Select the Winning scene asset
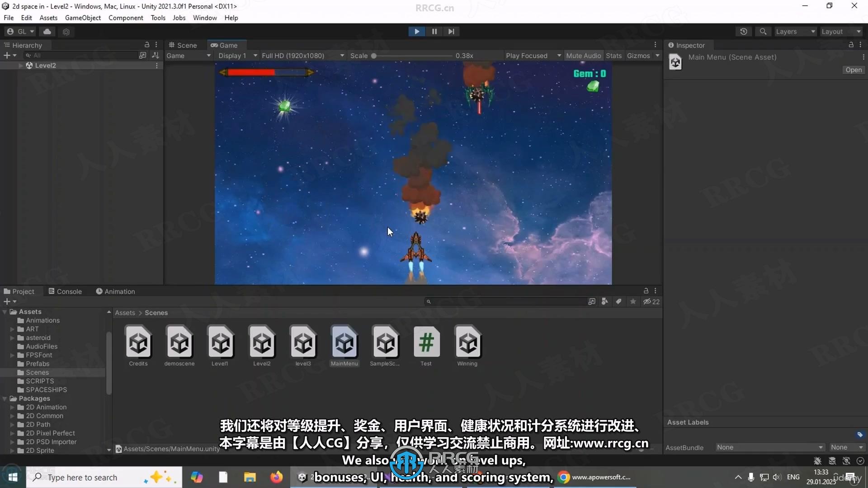 (467, 346)
